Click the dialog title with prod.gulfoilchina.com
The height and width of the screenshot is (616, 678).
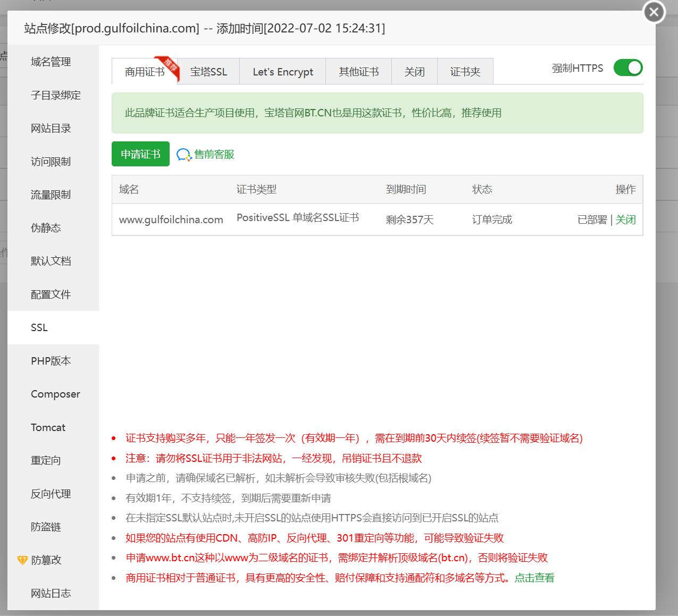(205, 28)
